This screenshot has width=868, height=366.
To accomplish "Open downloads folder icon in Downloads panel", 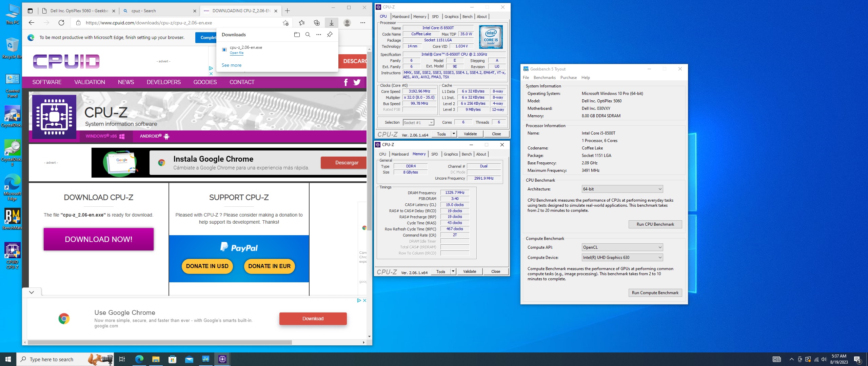I will (297, 35).
